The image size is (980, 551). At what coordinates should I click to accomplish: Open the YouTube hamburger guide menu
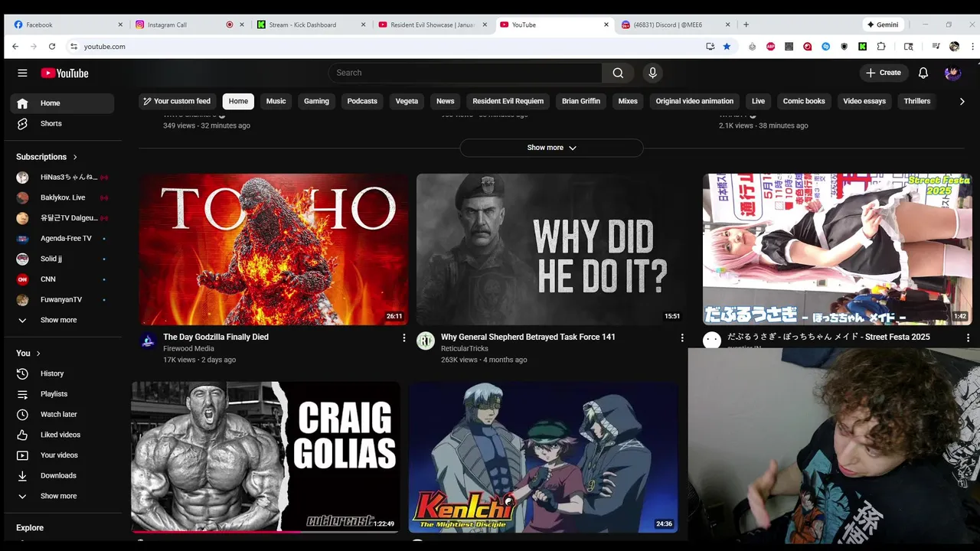pos(22,73)
